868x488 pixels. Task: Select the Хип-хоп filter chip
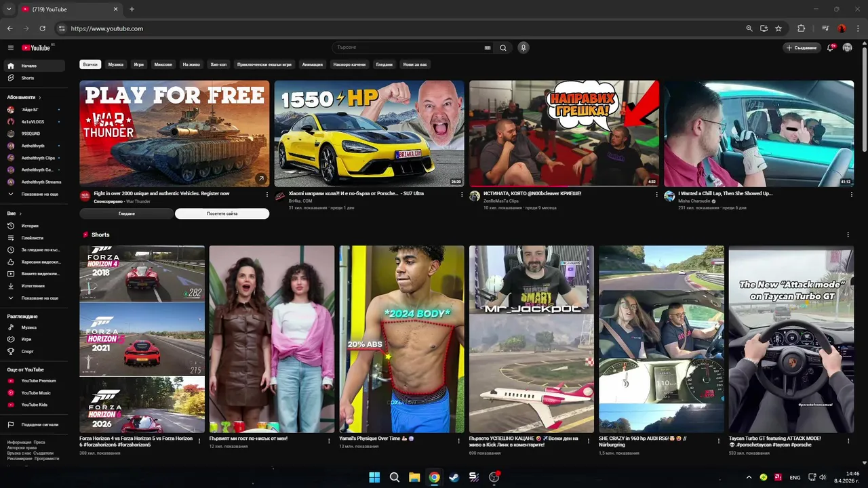pos(219,64)
